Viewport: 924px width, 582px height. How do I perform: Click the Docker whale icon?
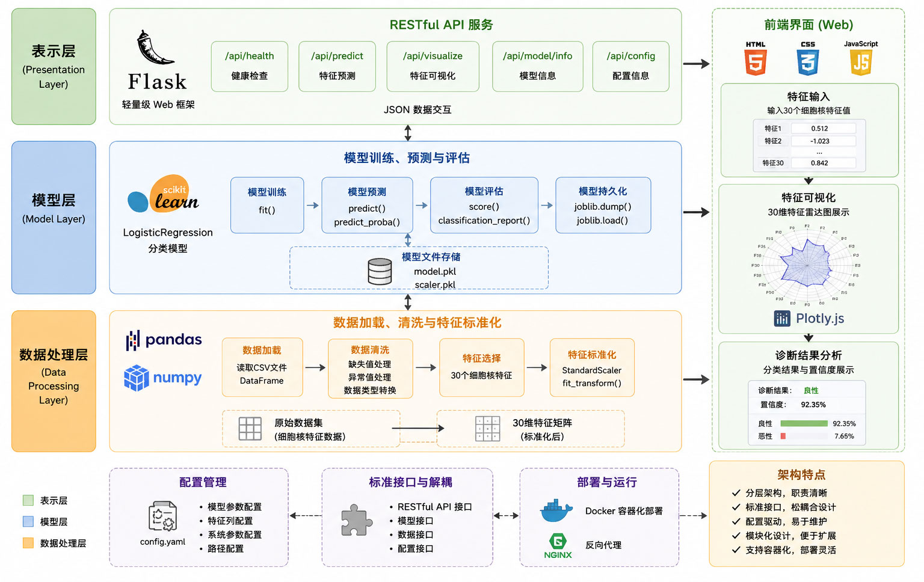[x=556, y=511]
